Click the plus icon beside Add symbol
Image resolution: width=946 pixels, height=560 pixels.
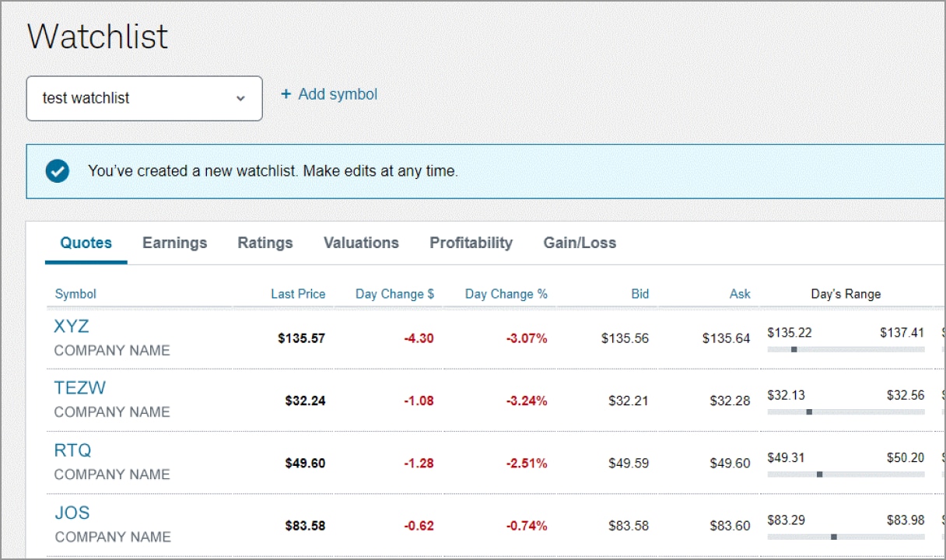(x=286, y=94)
